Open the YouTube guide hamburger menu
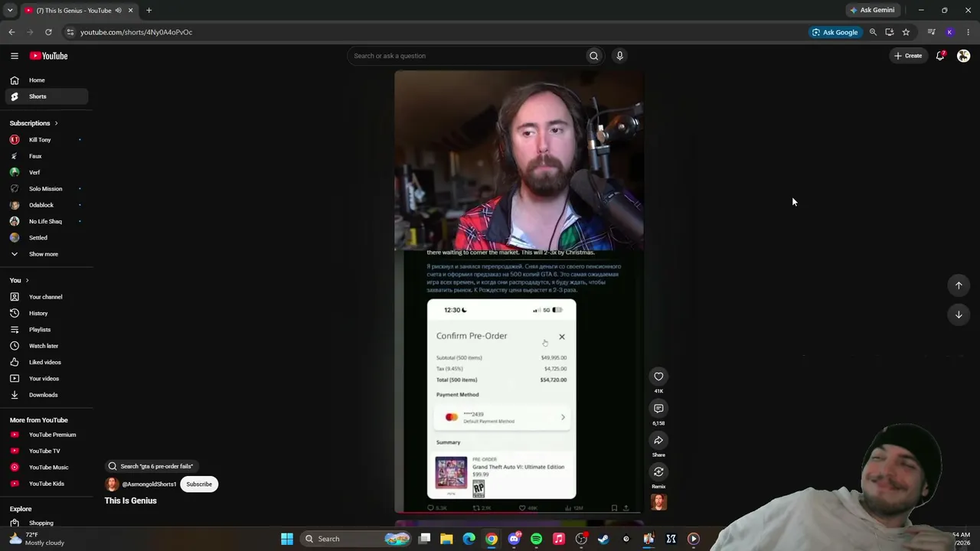The image size is (980, 551). (15, 56)
